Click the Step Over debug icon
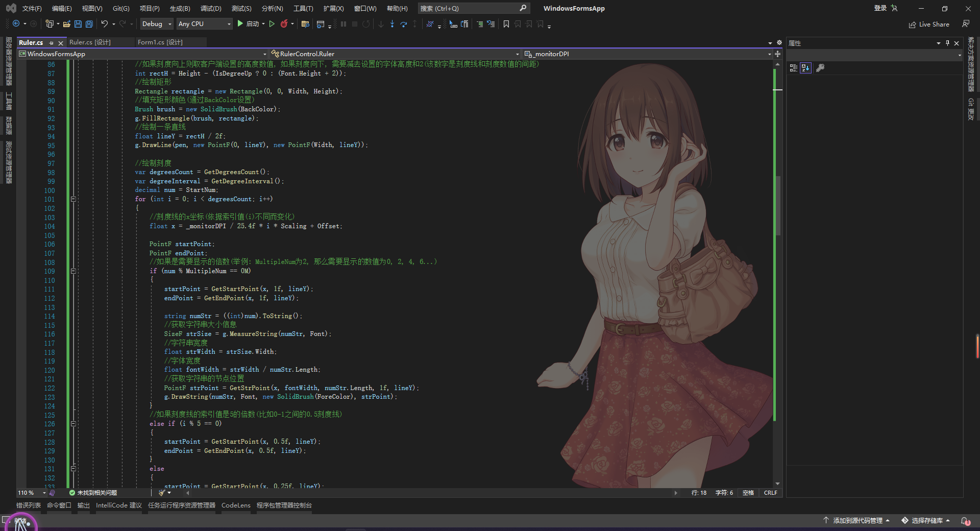Viewport: 980px width, 531px height. tap(403, 23)
